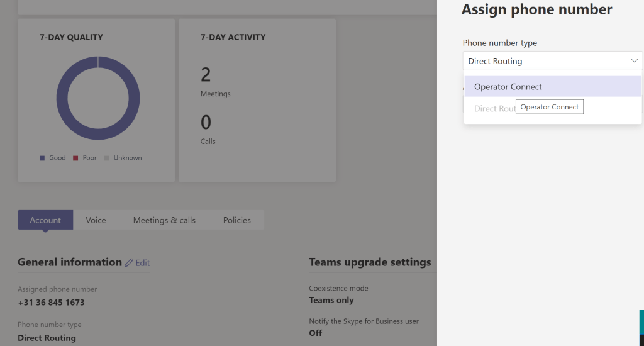Click the assigned phone number +31 36 845 1673
Screen dimensions: 644x346
tap(51, 303)
